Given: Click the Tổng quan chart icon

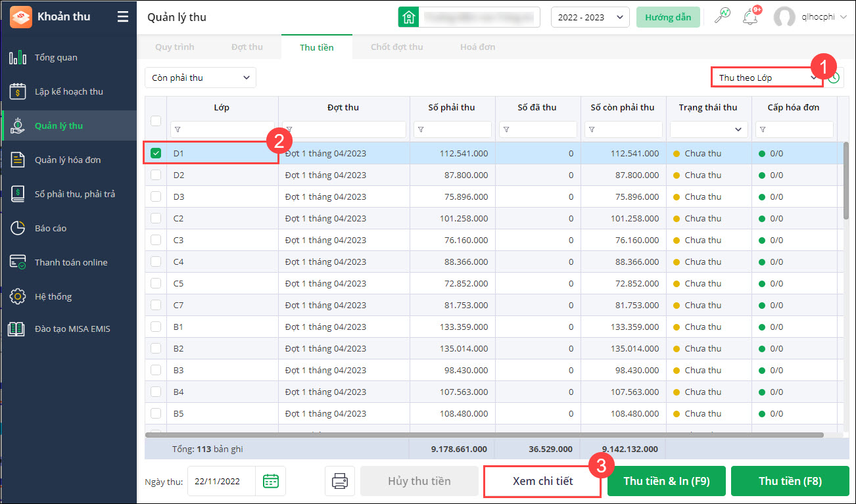Looking at the screenshot, I should pyautogui.click(x=18, y=57).
